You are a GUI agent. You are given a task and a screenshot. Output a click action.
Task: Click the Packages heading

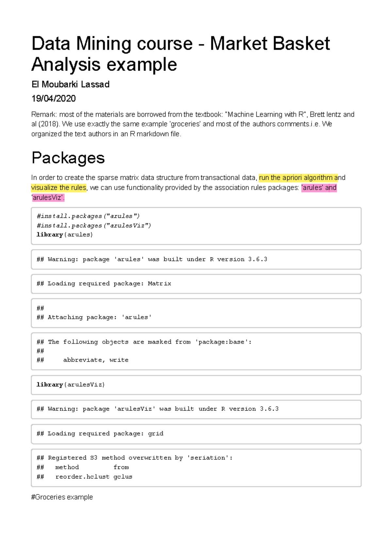(x=68, y=158)
